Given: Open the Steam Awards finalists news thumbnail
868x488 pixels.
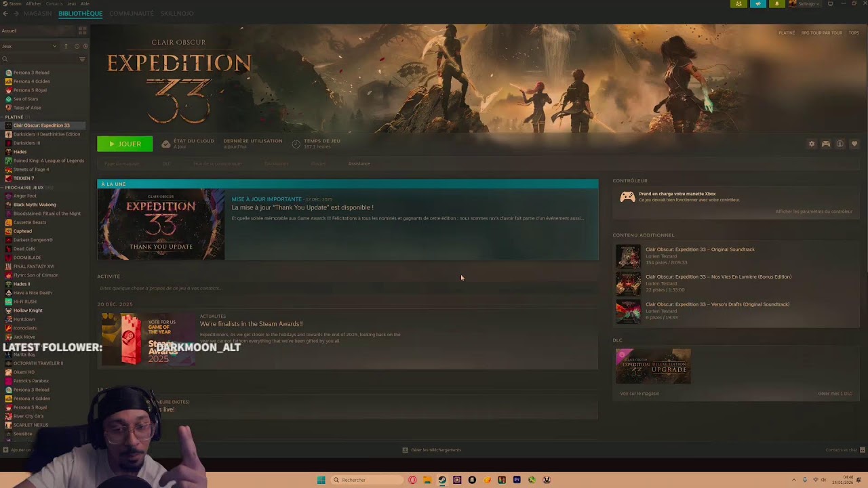Looking at the screenshot, I should (x=149, y=339).
